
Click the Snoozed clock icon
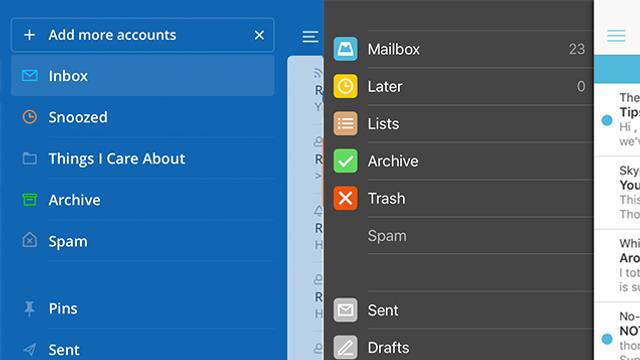pyautogui.click(x=29, y=117)
